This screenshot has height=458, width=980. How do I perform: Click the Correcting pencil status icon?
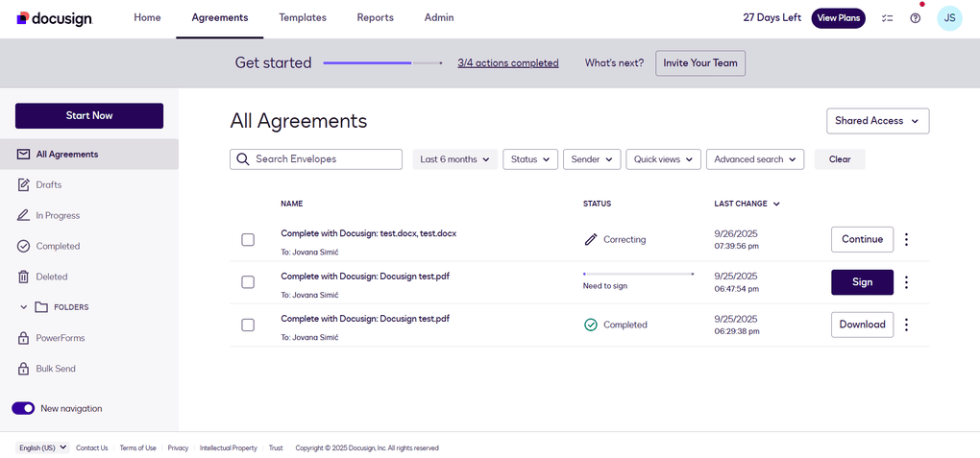pos(591,239)
